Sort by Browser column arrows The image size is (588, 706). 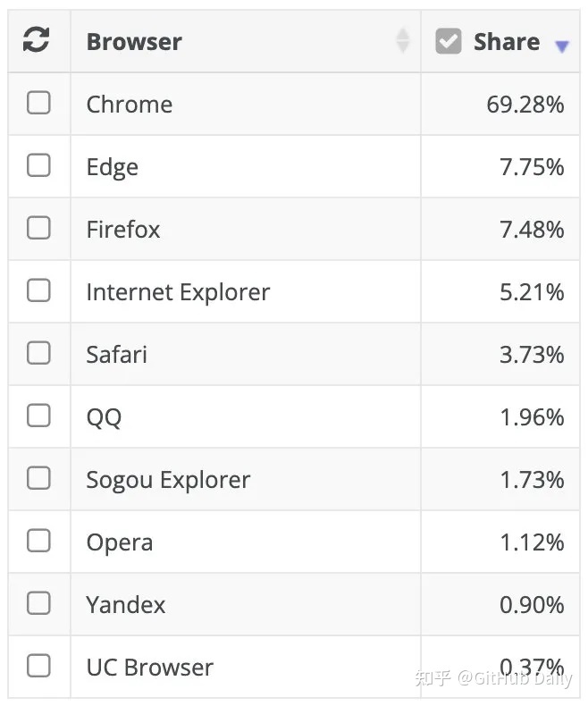[402, 40]
